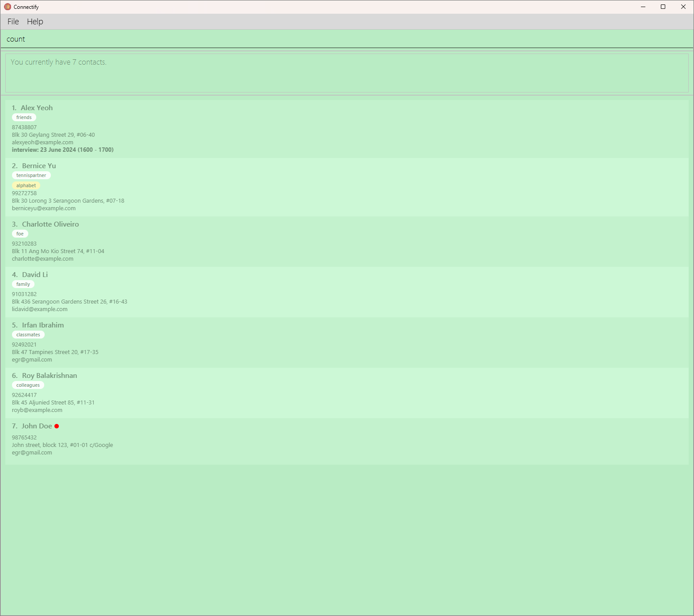Click address Blk 45 Aljunied Street 85
The width and height of the screenshot is (694, 616).
point(53,403)
